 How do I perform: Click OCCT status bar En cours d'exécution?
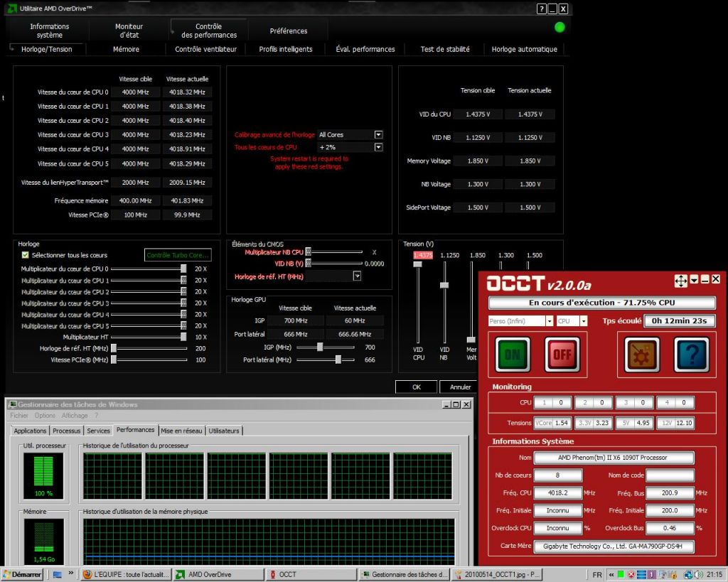(x=601, y=303)
